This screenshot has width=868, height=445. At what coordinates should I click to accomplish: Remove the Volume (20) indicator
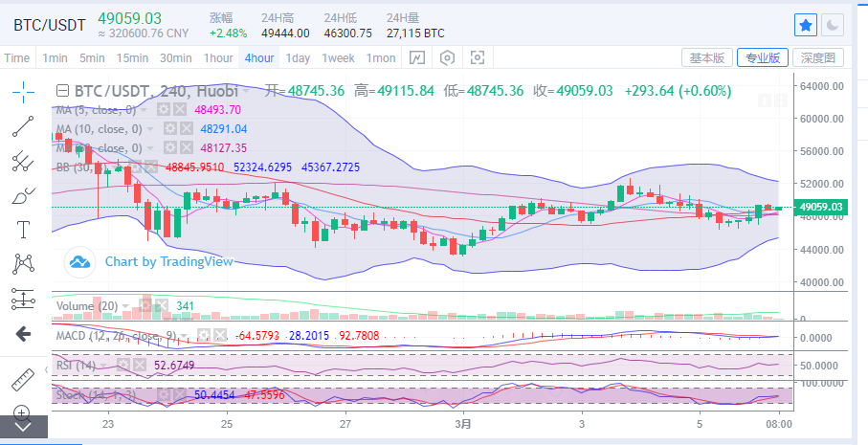click(x=161, y=305)
